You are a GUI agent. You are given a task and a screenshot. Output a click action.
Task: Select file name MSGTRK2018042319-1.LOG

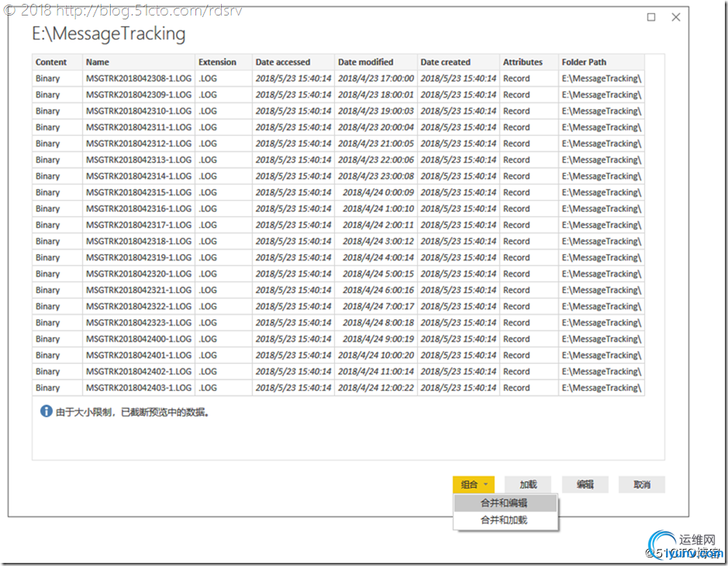(138, 257)
